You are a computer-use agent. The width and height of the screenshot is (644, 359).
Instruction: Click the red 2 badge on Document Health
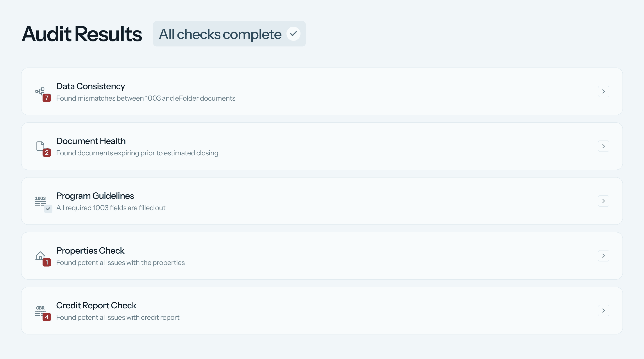pos(47,153)
